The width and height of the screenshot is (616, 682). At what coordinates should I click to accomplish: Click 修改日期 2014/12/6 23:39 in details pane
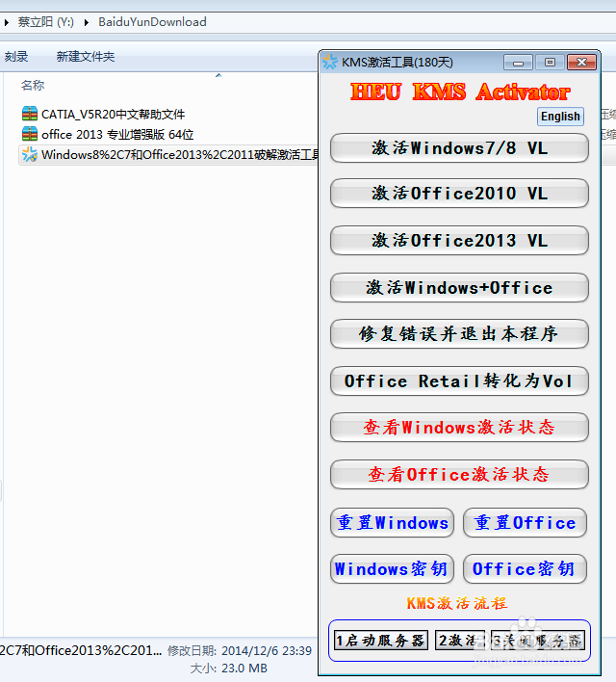(x=240, y=650)
